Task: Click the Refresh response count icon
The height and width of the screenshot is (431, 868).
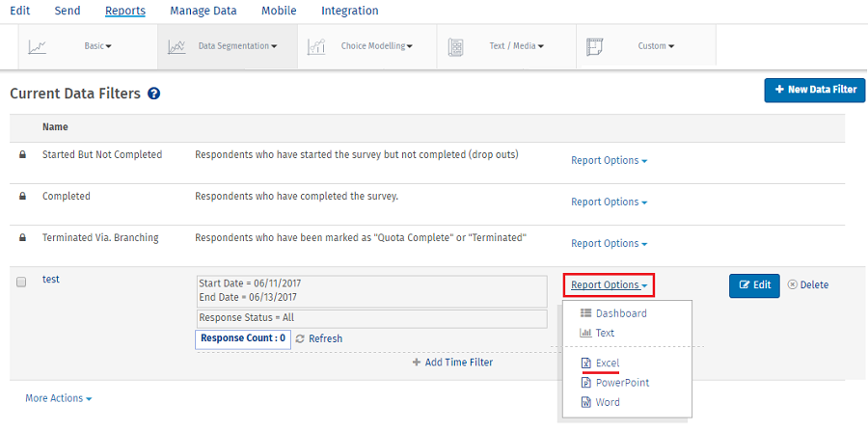Action: (300, 339)
